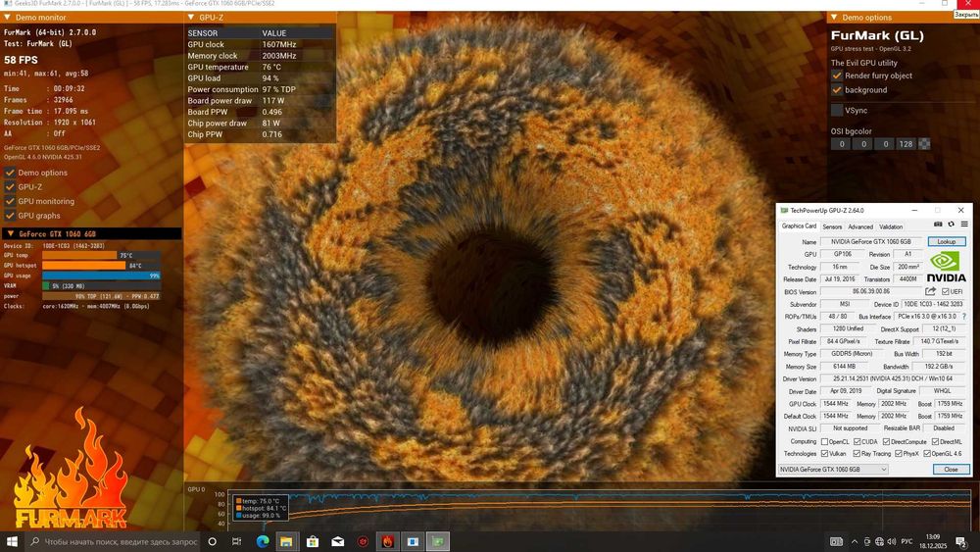Switch to FurMark flame taskbar icon

387,541
